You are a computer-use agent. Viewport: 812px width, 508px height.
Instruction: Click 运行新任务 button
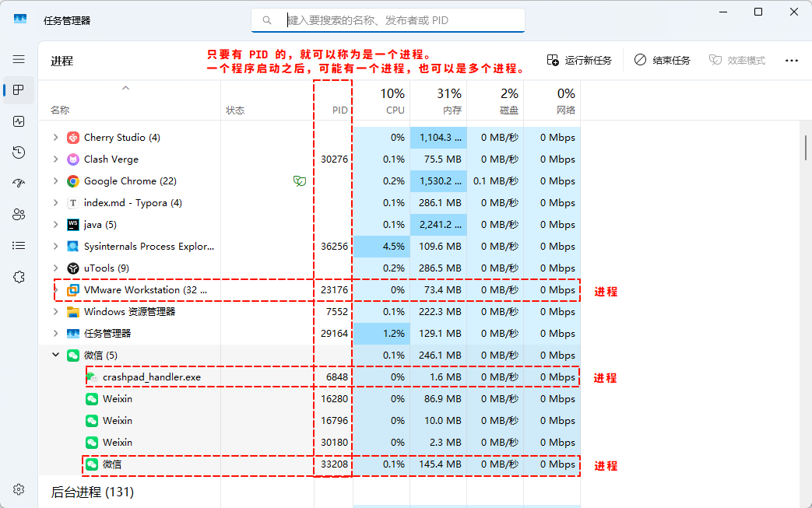[x=579, y=61]
